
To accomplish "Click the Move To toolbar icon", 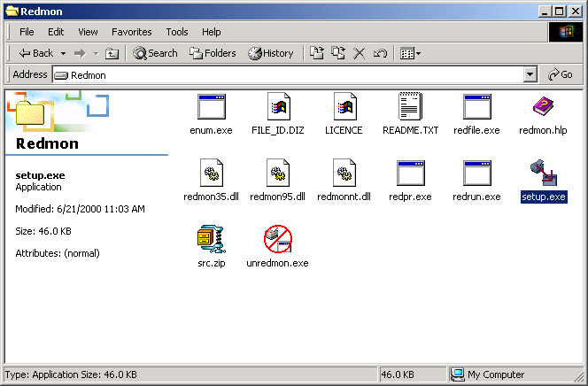I will (317, 53).
